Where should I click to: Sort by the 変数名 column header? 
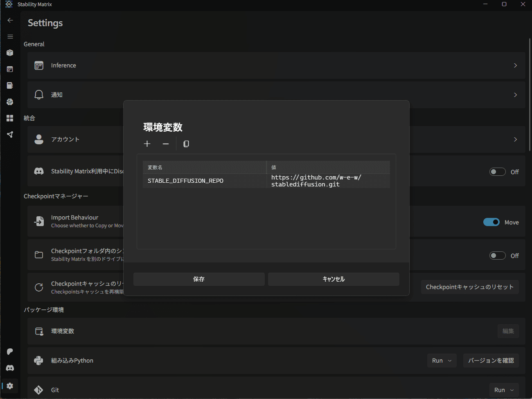pyautogui.click(x=205, y=167)
